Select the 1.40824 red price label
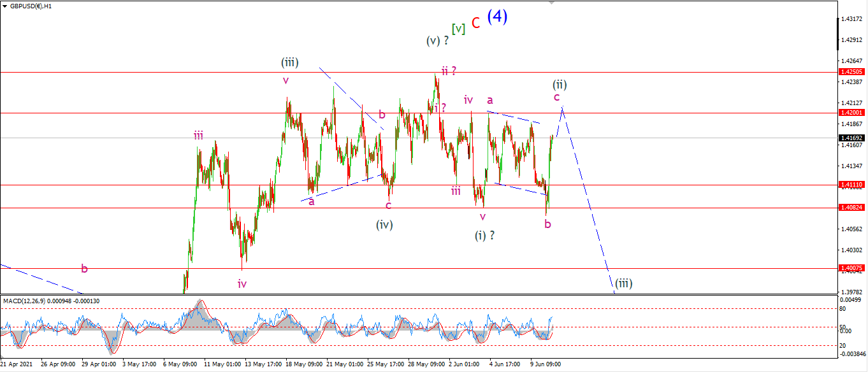 pyautogui.click(x=851, y=208)
